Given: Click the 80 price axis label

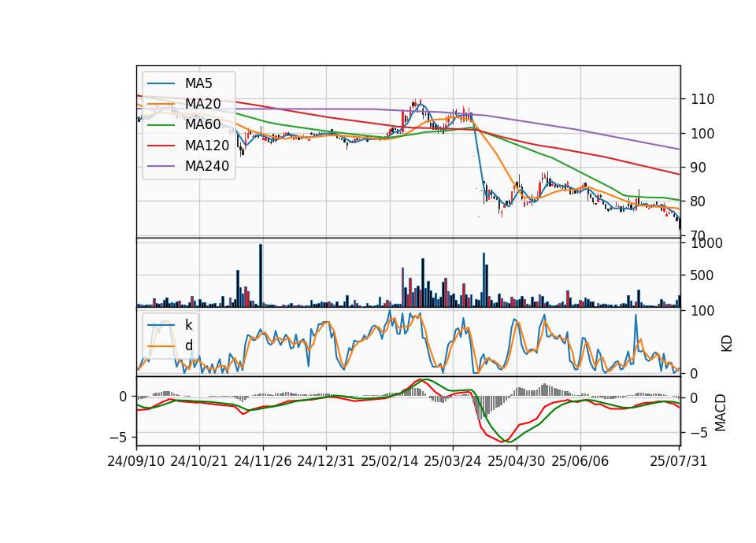Looking at the screenshot, I should click(699, 201).
